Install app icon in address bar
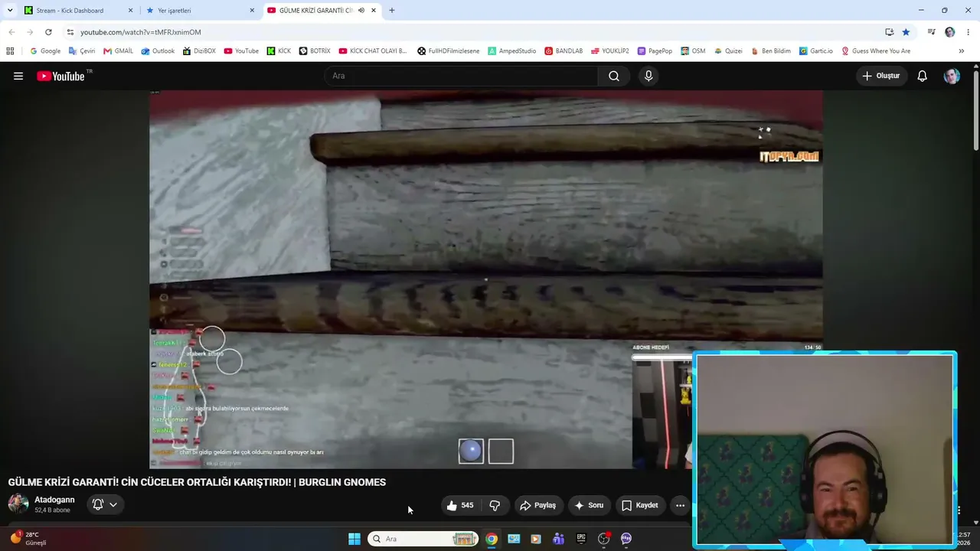 point(889,32)
